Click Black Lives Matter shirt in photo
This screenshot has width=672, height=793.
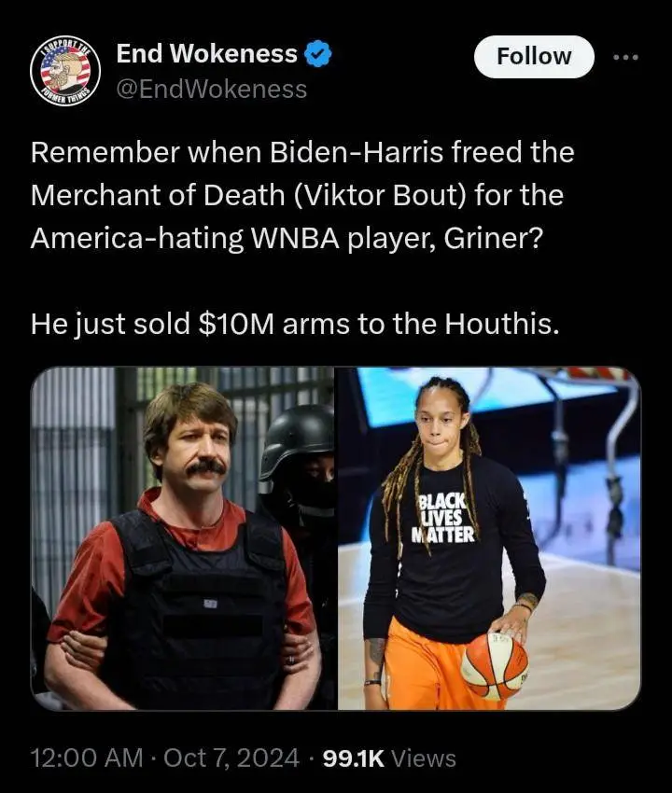(x=445, y=517)
